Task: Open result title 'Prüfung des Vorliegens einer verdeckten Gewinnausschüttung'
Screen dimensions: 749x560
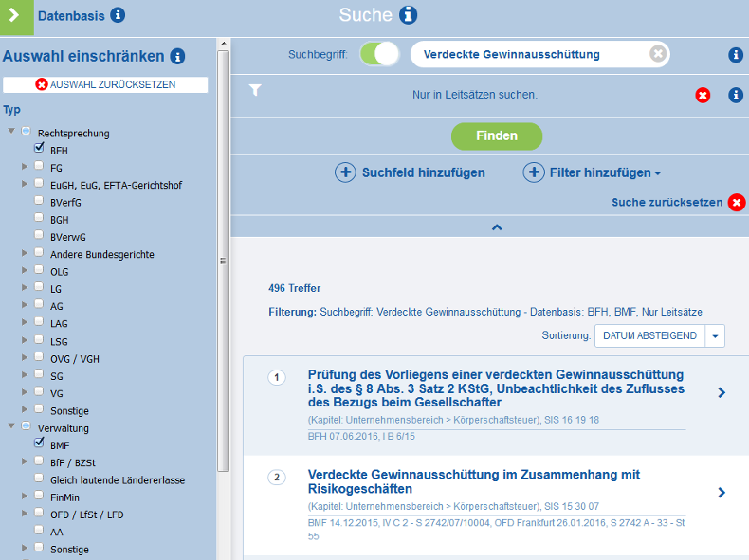Action: (x=496, y=388)
